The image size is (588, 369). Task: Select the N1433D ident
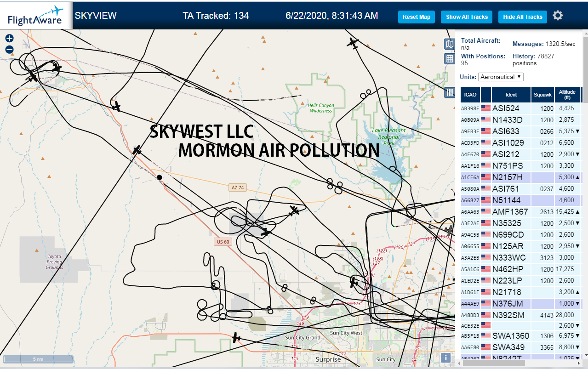point(507,120)
